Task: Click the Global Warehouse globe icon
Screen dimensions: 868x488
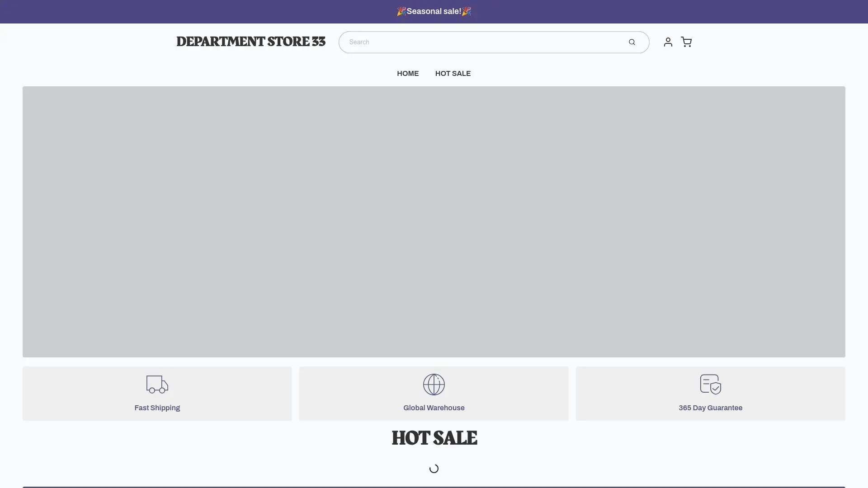Action: (x=434, y=384)
